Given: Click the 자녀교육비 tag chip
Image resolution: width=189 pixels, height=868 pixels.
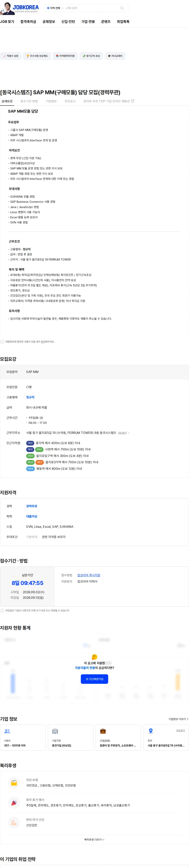Looking at the screenshot, I should tap(115, 56).
